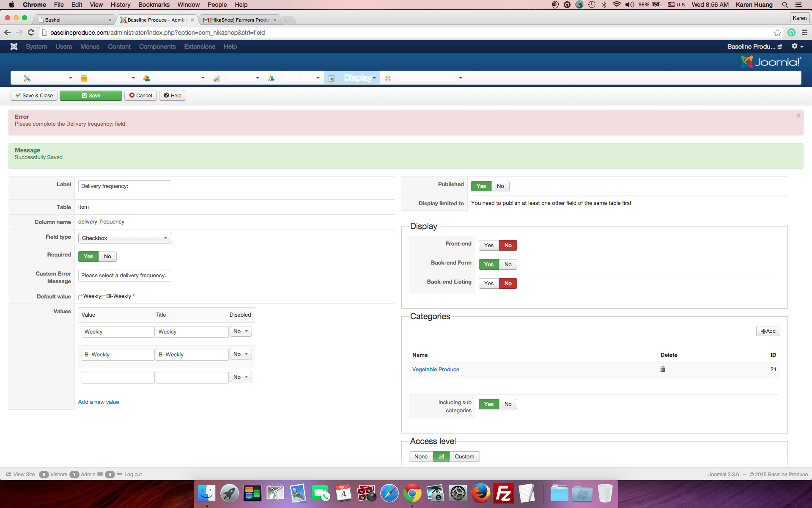Click the Save & Close button
The width and height of the screenshot is (812, 508).
point(34,96)
